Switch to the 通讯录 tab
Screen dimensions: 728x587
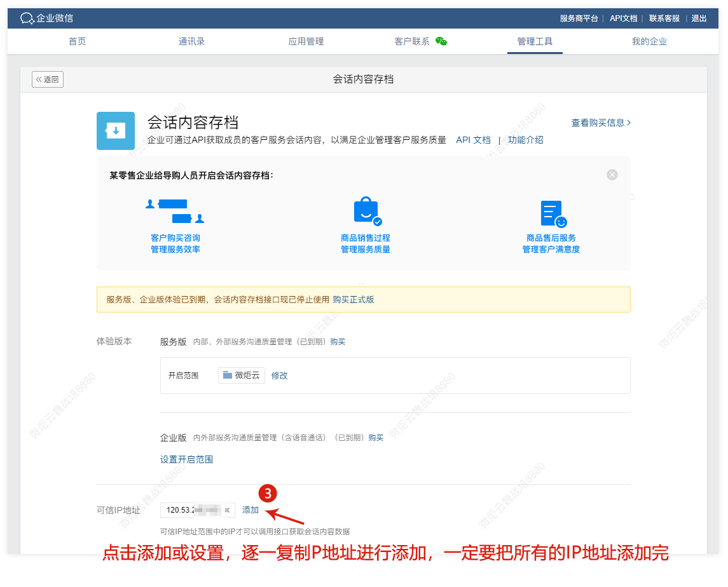[191, 41]
